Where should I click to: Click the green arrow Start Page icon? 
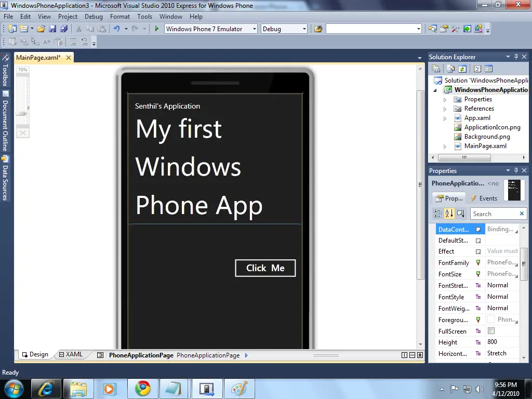click(467, 29)
